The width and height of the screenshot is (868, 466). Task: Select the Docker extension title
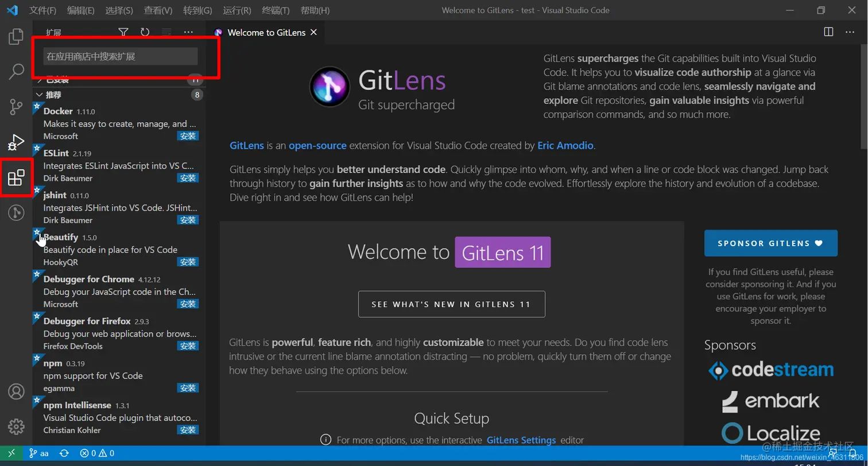[58, 111]
